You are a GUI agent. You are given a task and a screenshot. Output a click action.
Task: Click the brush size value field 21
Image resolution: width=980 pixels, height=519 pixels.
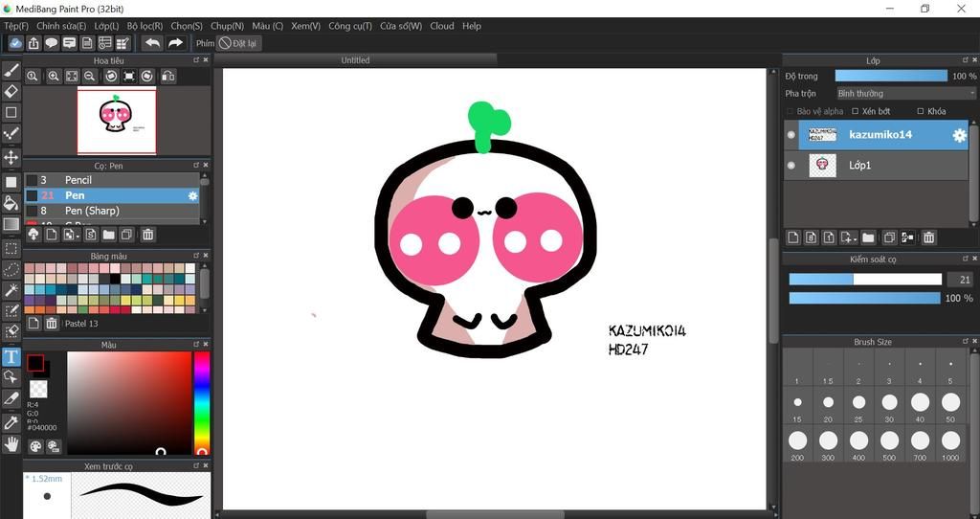[x=961, y=280]
